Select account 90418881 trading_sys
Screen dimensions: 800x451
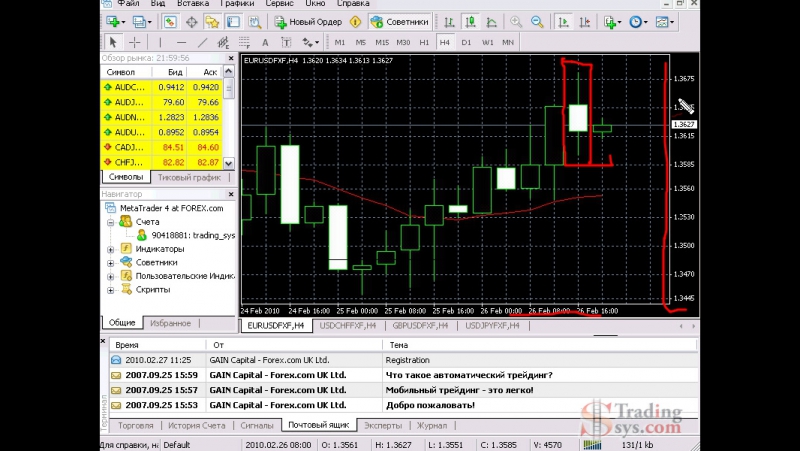pyautogui.click(x=186, y=235)
